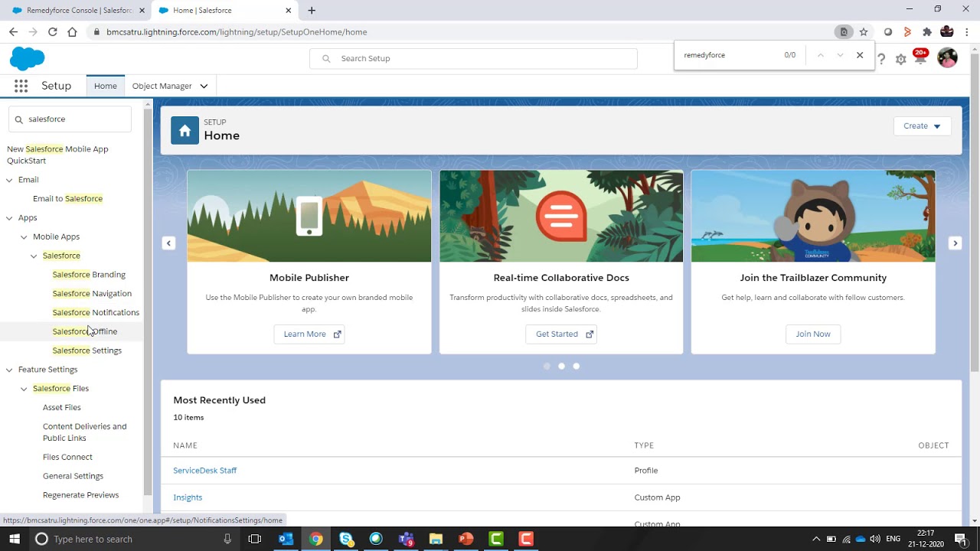
Task: Jump to previous find result
Action: click(820, 55)
